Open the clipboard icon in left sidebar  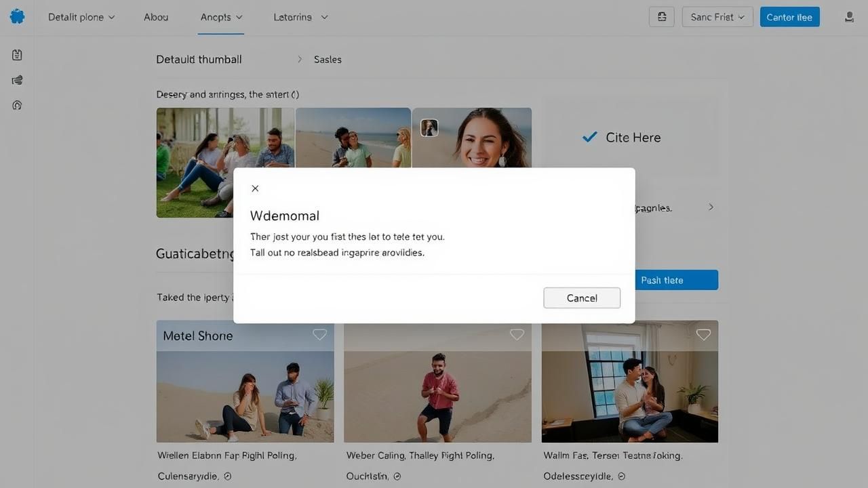coord(17,55)
